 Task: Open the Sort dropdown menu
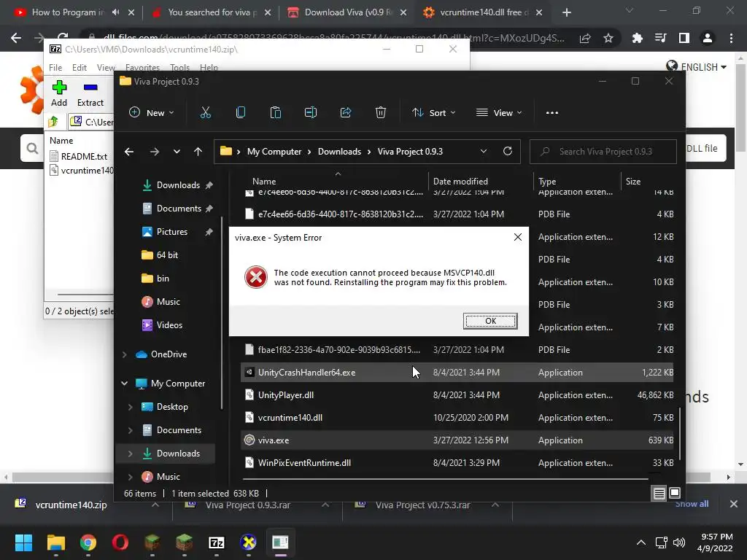[x=434, y=113]
